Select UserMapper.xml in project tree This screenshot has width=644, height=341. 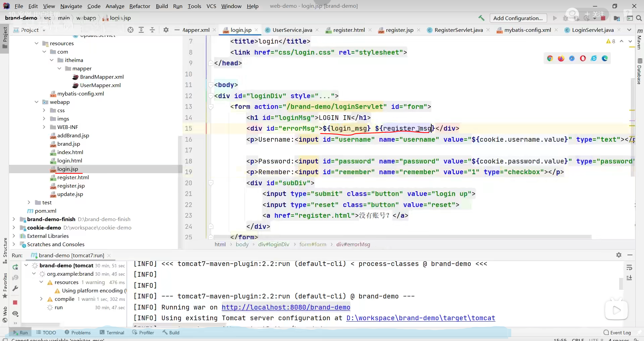pos(100,85)
